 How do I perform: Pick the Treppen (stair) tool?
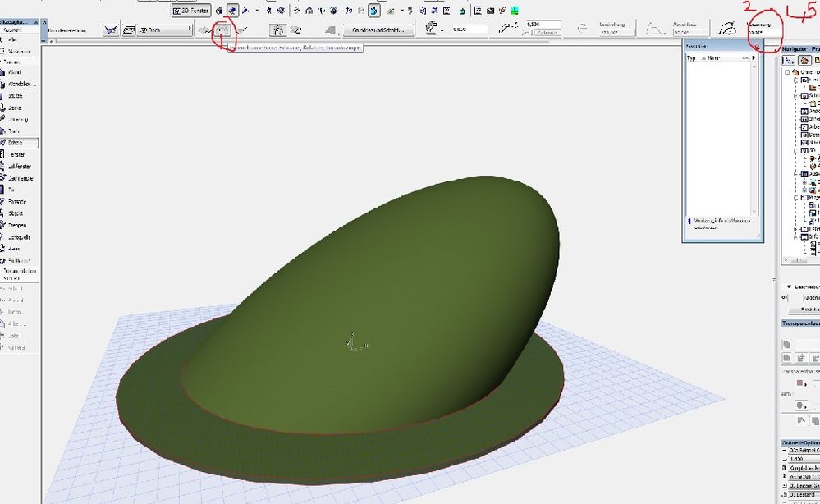(17, 225)
